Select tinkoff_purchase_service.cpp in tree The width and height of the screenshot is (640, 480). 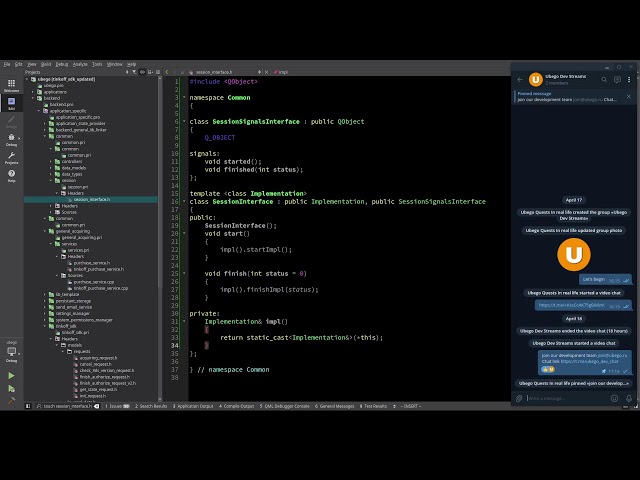point(101,288)
